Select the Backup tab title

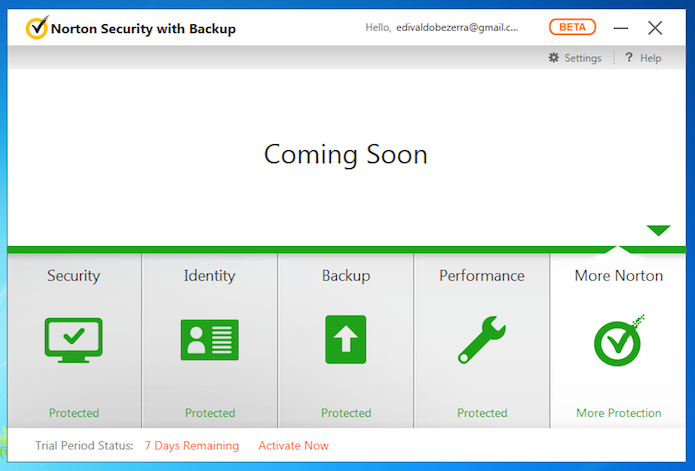coord(346,276)
